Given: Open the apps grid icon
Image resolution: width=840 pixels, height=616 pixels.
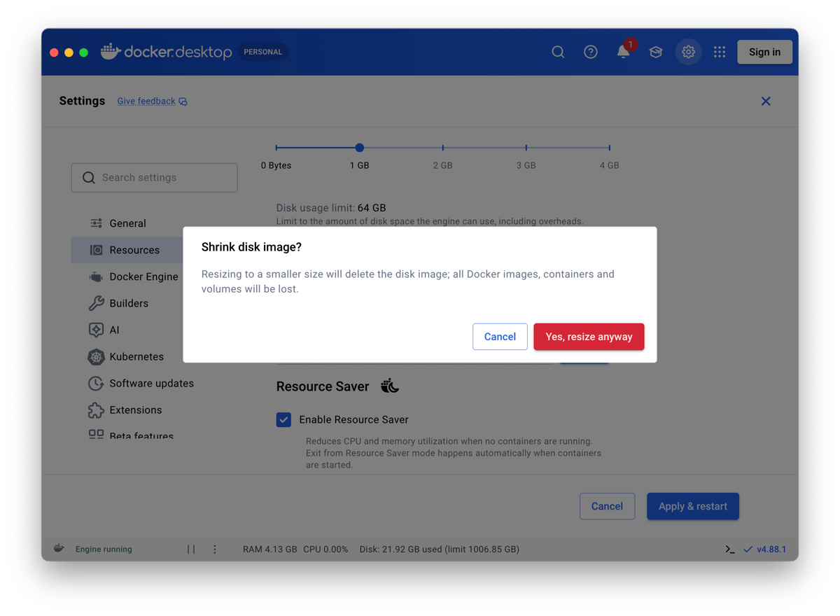Looking at the screenshot, I should coord(720,52).
